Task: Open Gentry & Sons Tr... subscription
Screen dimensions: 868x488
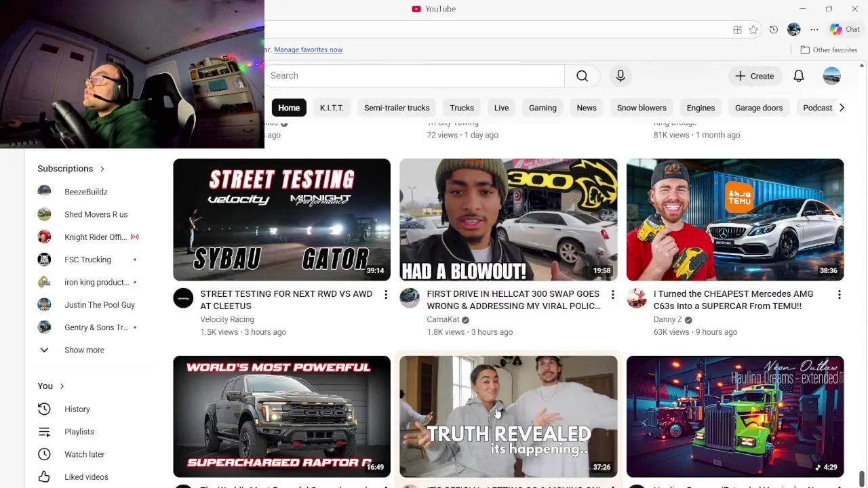Action: coord(91,327)
